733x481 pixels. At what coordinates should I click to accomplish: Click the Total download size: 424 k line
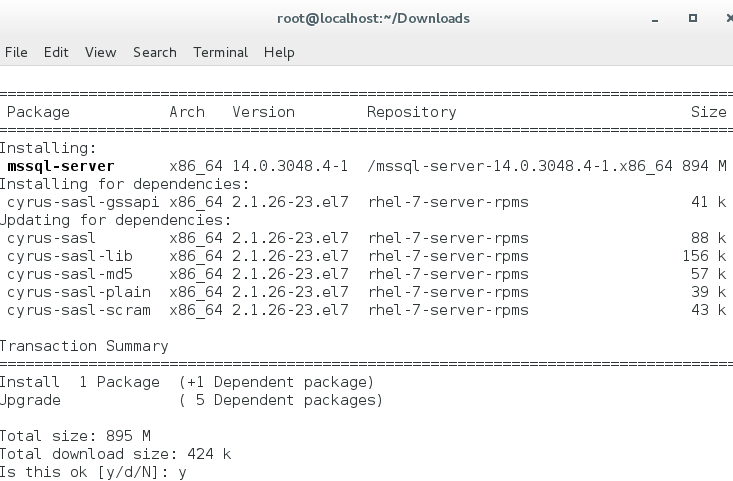tap(115, 454)
